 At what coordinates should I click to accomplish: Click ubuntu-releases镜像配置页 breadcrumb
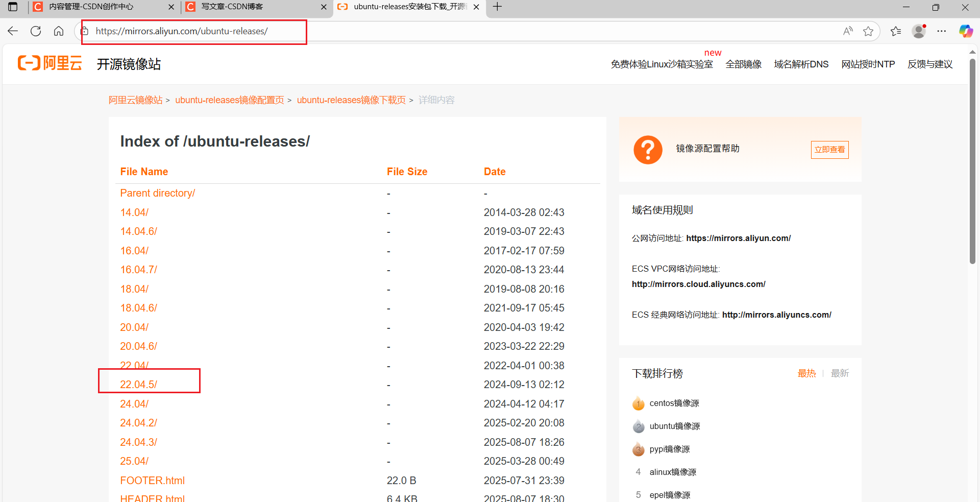(230, 100)
